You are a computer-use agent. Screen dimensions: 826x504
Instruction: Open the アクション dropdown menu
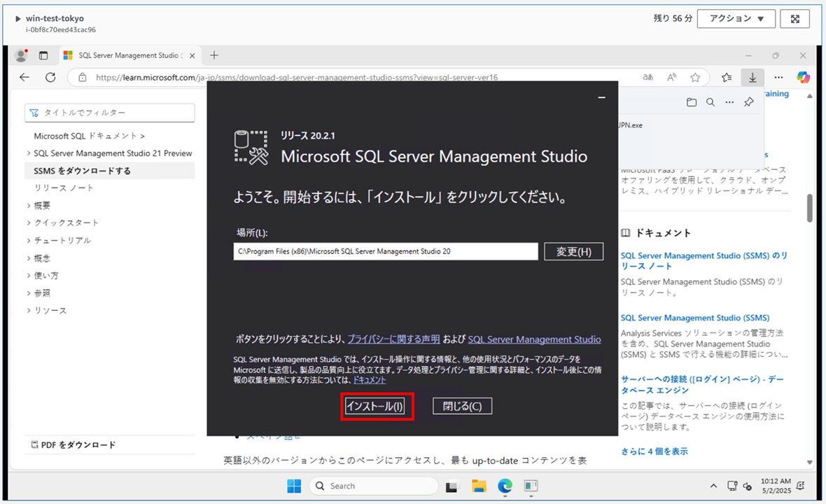[x=736, y=18]
